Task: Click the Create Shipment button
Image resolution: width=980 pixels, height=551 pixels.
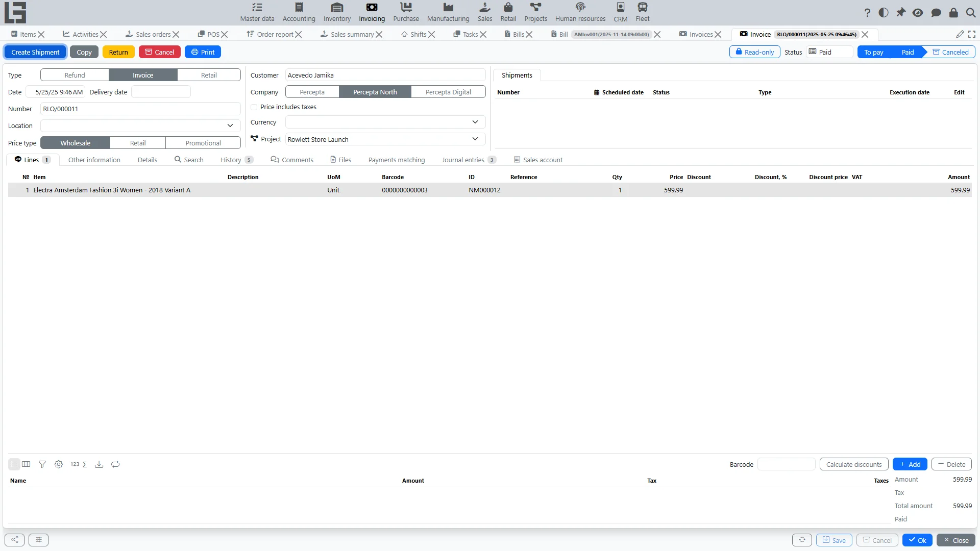Action: 35,52
